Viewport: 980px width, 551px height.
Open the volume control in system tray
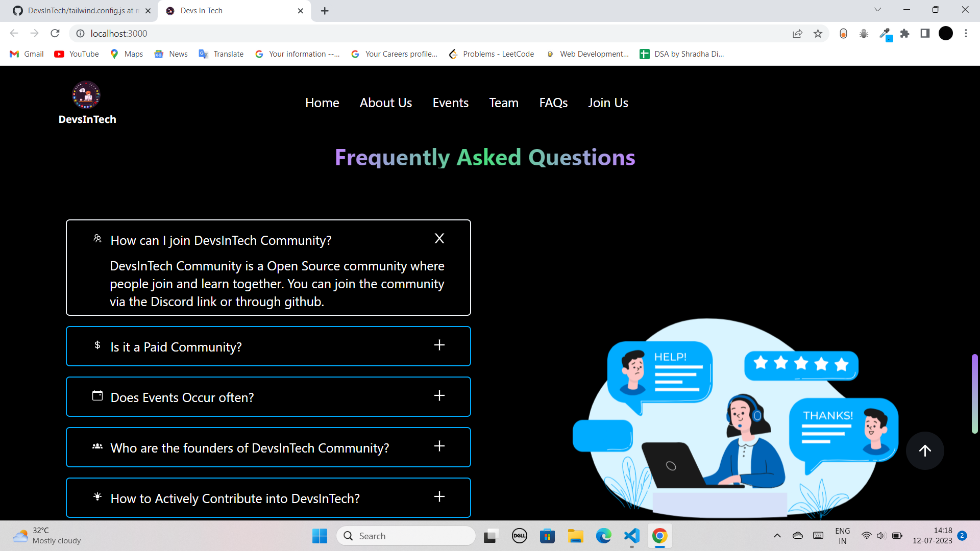[881, 536]
